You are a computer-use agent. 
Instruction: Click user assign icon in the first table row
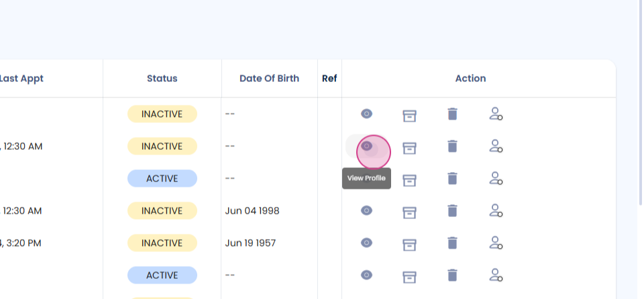[x=496, y=114]
